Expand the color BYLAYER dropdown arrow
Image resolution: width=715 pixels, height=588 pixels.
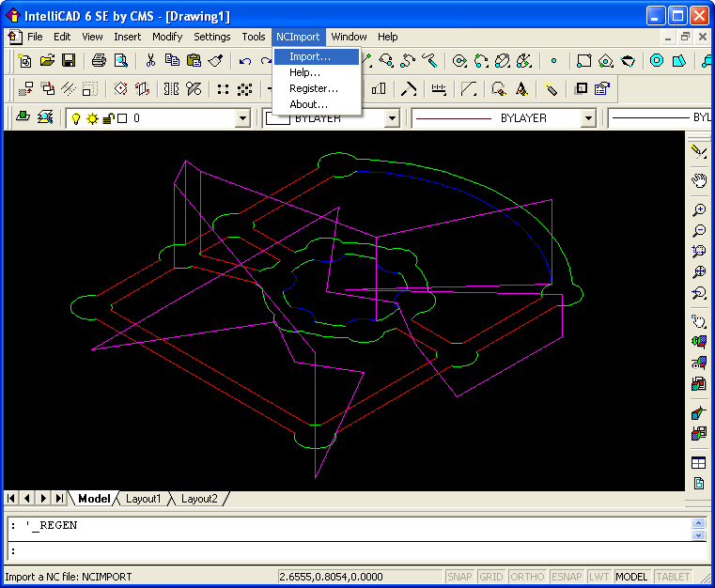click(392, 119)
